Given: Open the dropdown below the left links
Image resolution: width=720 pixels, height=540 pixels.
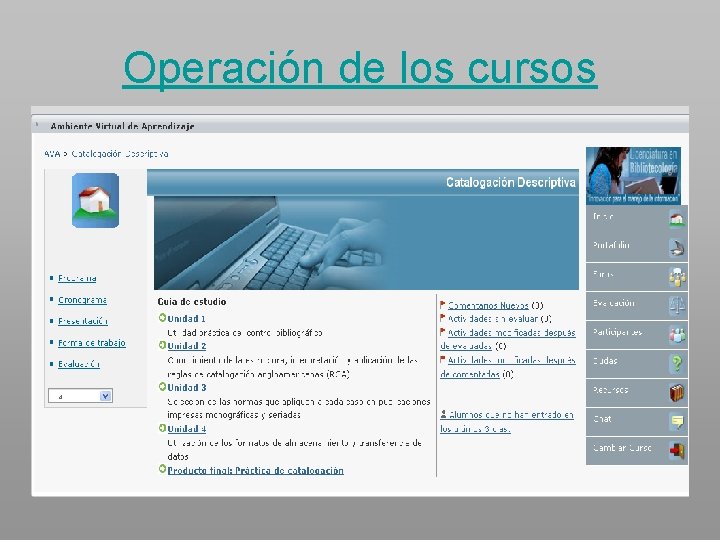Looking at the screenshot, I should 80,395.
